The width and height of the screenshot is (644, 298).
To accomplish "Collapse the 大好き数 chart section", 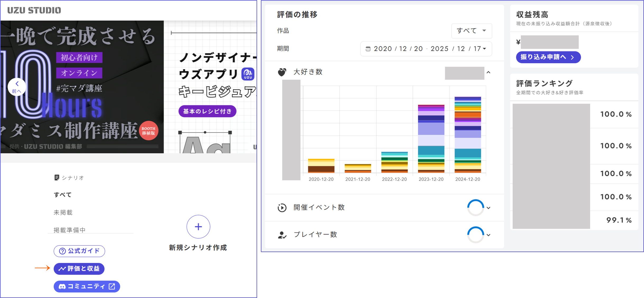I will (488, 72).
